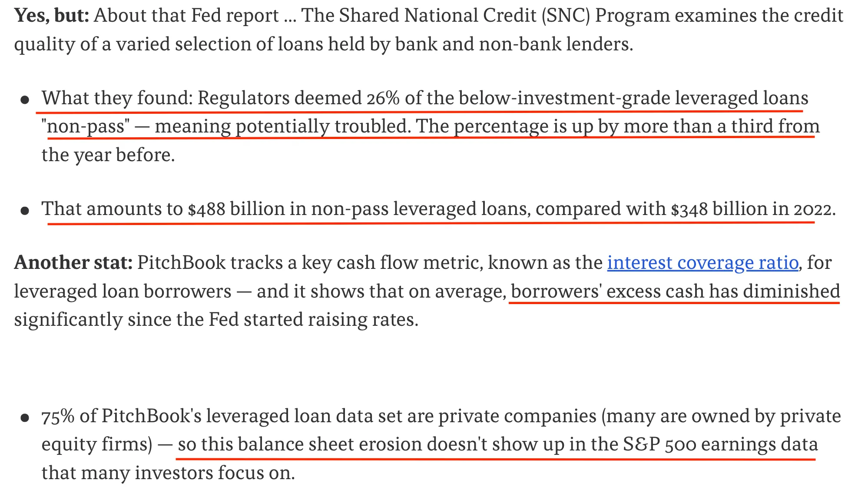Screen dimensions: 868x490
Task: Click the quoted "non-pass" term
Action: (86, 127)
